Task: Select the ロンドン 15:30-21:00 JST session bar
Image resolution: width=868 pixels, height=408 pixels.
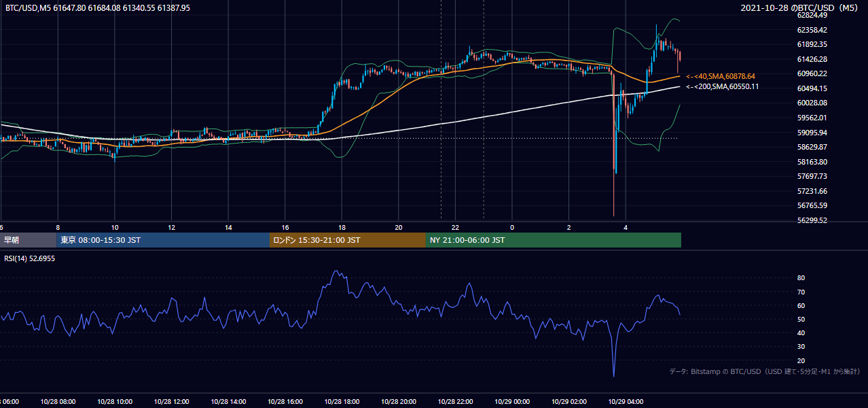Action: pyautogui.click(x=348, y=240)
